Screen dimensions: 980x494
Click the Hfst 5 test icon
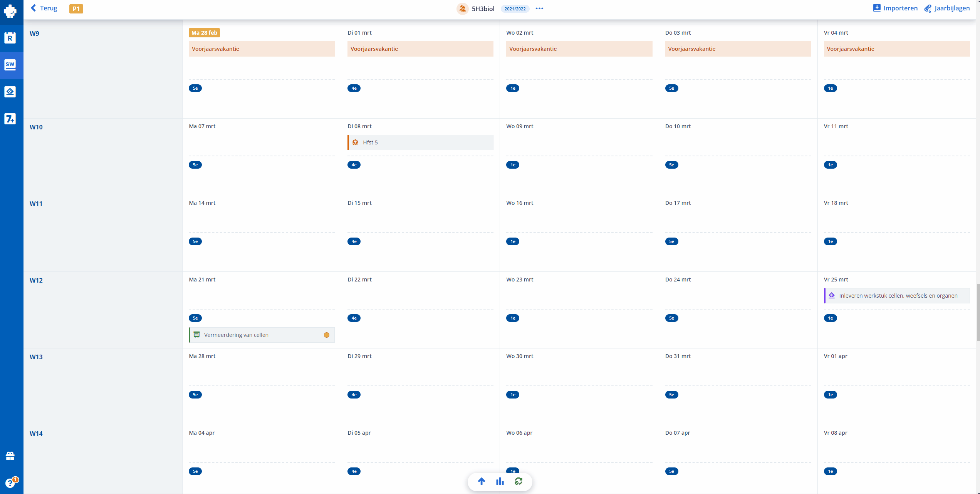point(356,142)
